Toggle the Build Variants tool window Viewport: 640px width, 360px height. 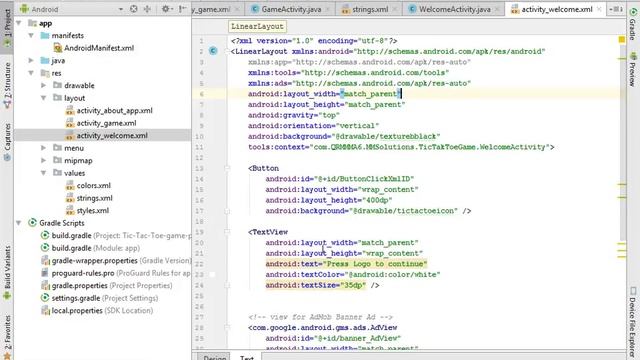click(x=7, y=273)
